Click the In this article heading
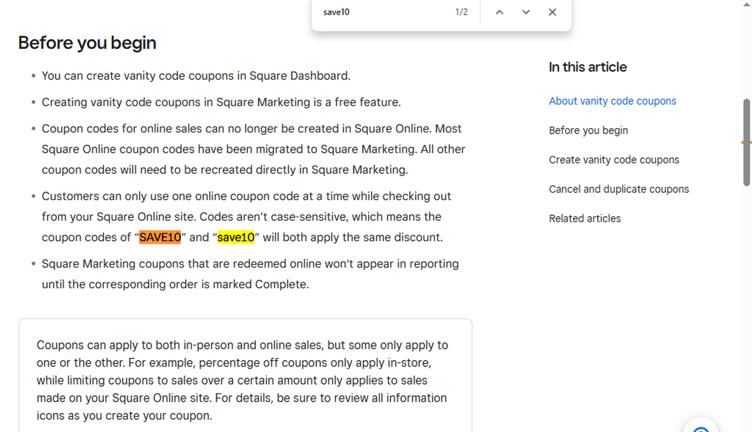The height and width of the screenshot is (432, 752). (x=588, y=67)
